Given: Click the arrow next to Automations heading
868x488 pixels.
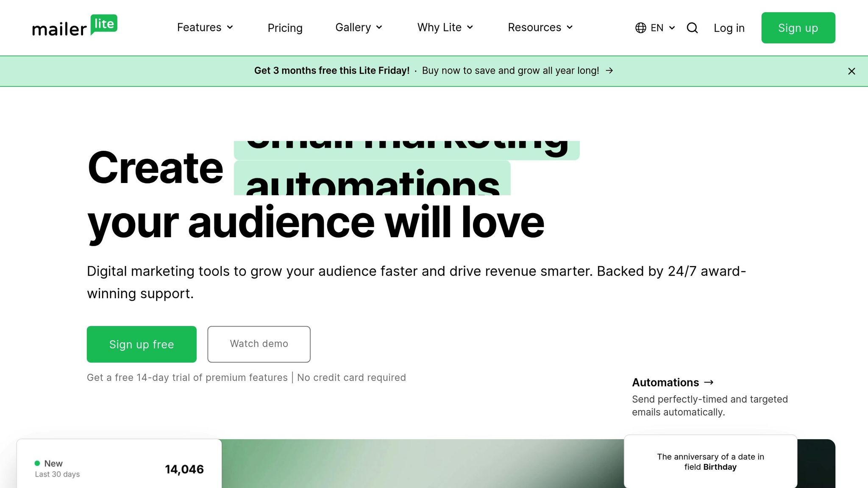Looking at the screenshot, I should coord(708,382).
